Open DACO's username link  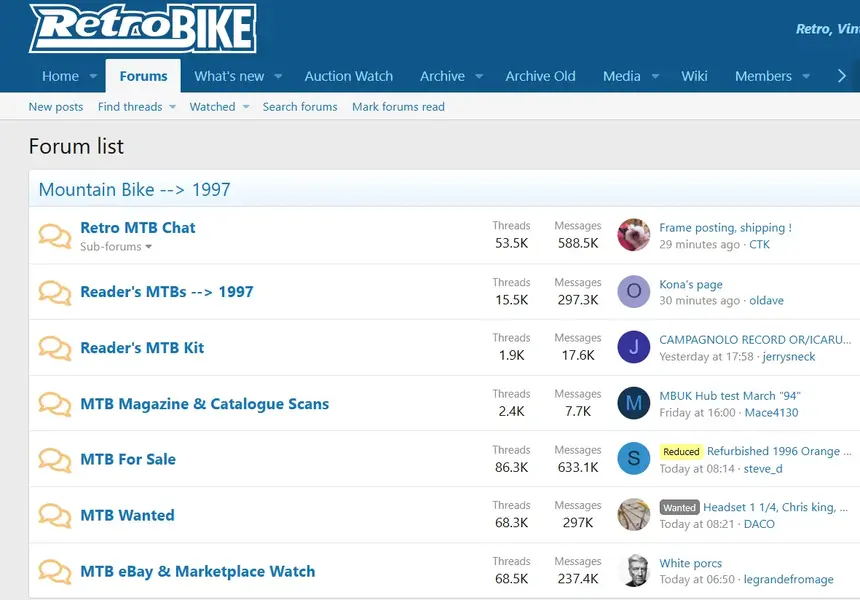point(759,524)
